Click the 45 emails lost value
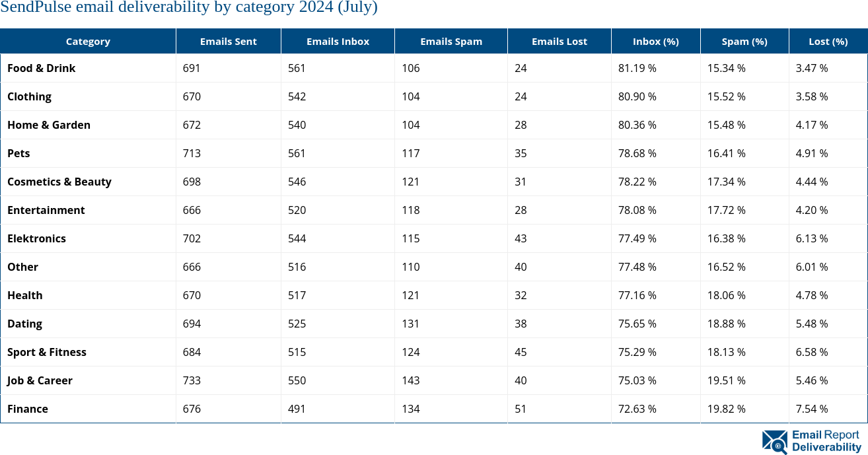The height and width of the screenshot is (455, 868). [521, 352]
